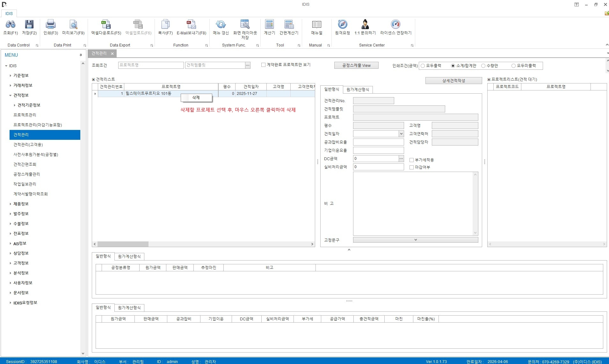Enable 계약완료 프로젝트만 보기 checkbox
The height and width of the screenshot is (364, 609).
tap(263, 65)
